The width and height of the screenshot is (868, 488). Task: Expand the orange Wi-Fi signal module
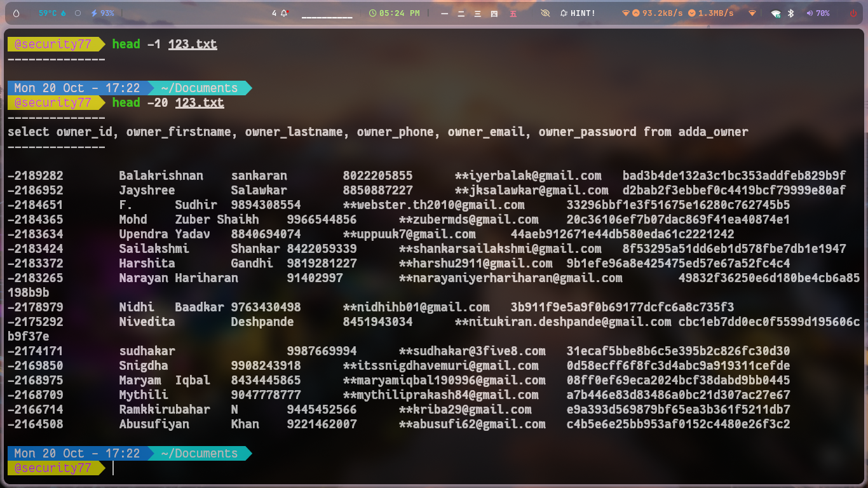tap(752, 13)
